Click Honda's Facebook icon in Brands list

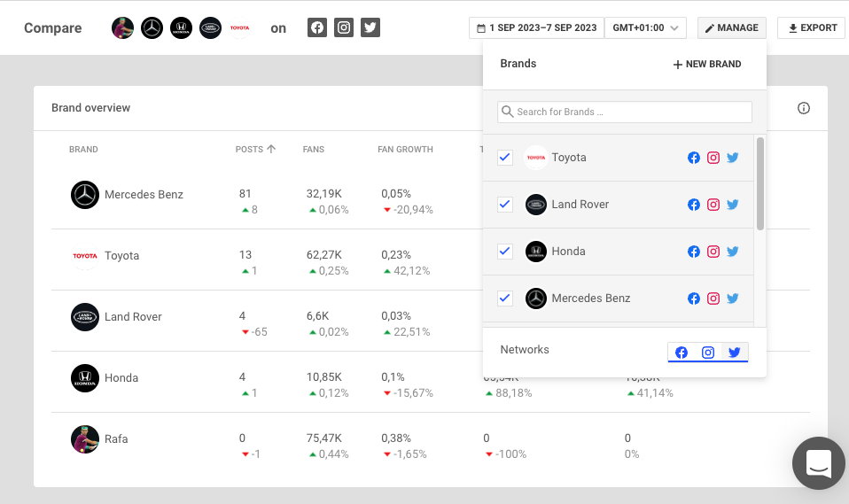pyautogui.click(x=694, y=252)
